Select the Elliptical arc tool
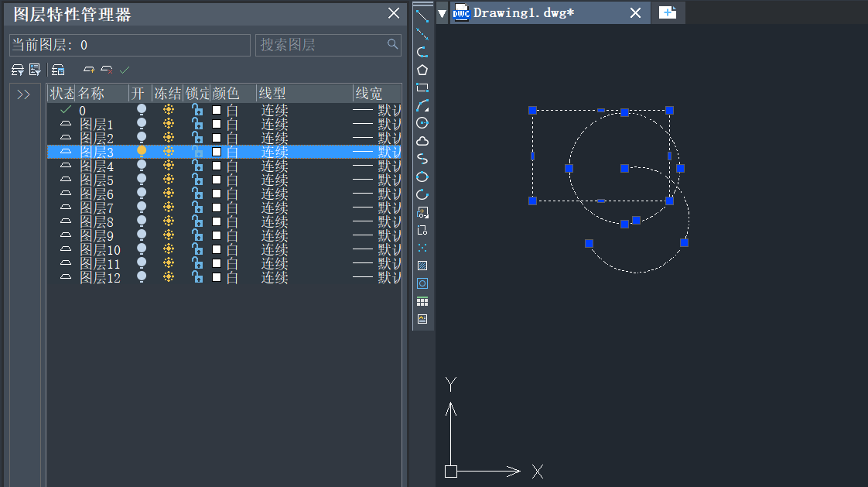The image size is (868, 487). pyautogui.click(x=422, y=194)
